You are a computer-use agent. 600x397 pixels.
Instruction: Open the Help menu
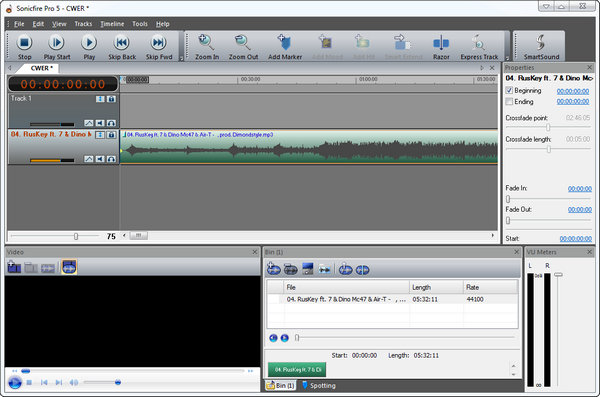(x=163, y=24)
